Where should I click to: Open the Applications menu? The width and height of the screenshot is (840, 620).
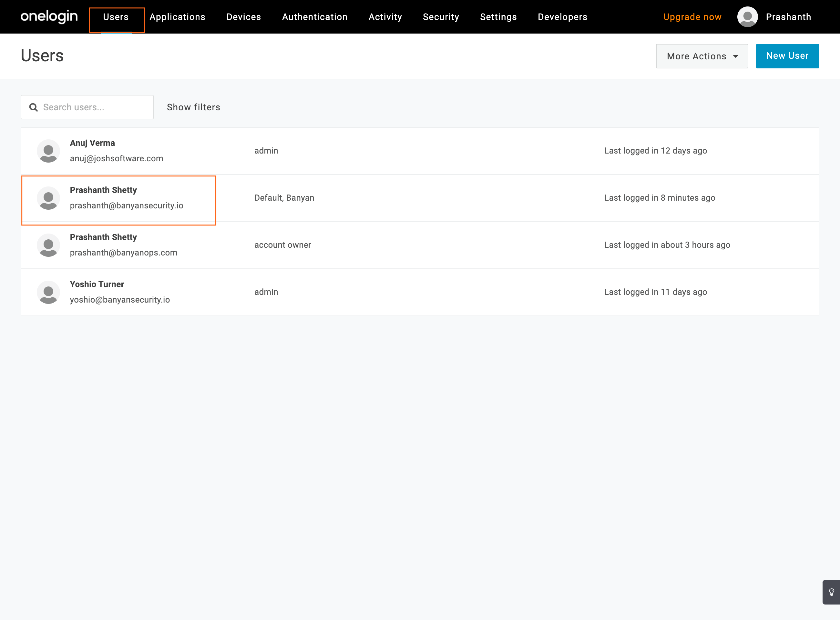tap(177, 17)
